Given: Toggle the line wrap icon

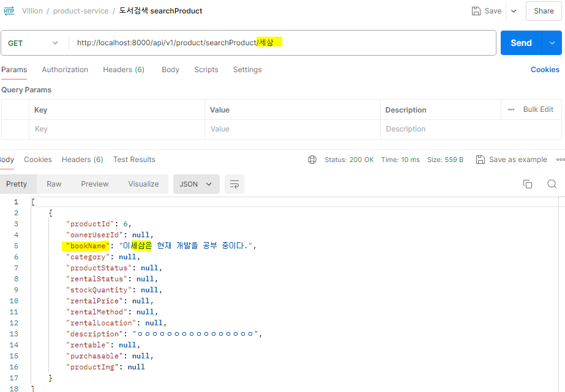Looking at the screenshot, I should pyautogui.click(x=234, y=184).
